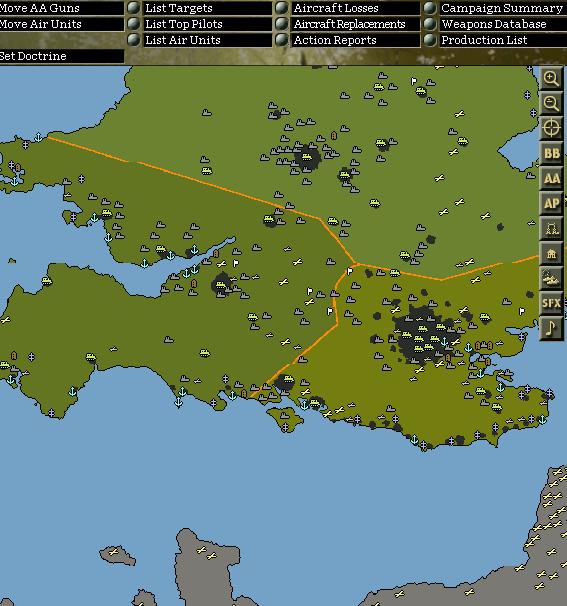Click round button beside Aircraft Replacements
567x606 pixels.
point(282,24)
